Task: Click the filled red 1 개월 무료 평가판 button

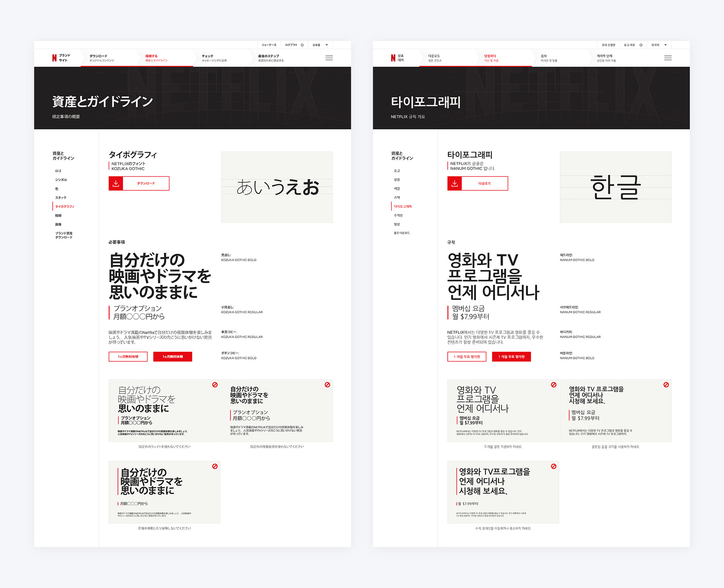Action: pos(511,357)
